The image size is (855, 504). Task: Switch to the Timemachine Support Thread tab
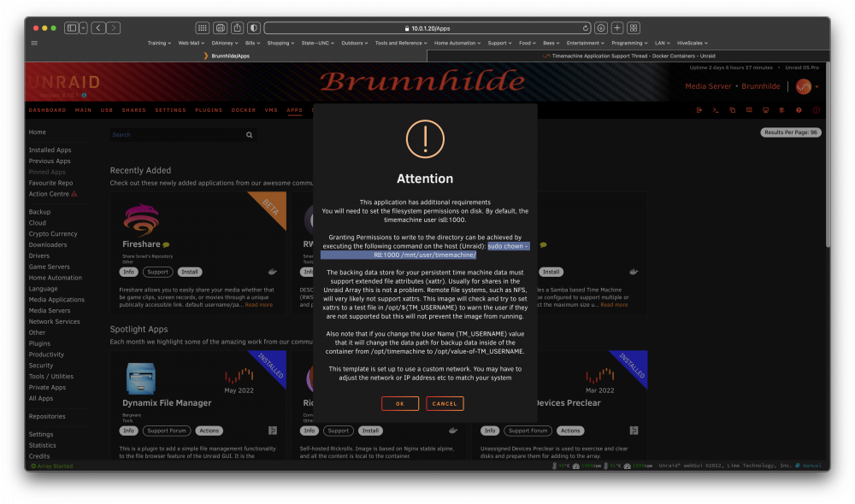(628, 56)
